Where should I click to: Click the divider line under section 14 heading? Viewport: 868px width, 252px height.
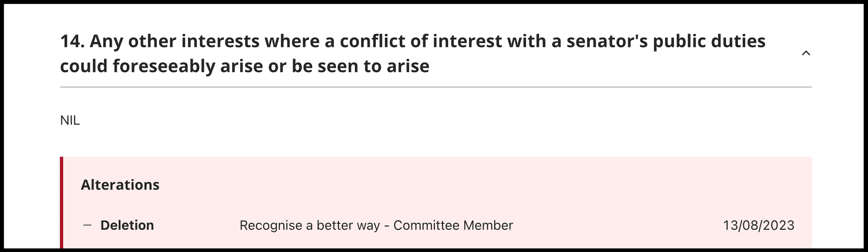(436, 87)
